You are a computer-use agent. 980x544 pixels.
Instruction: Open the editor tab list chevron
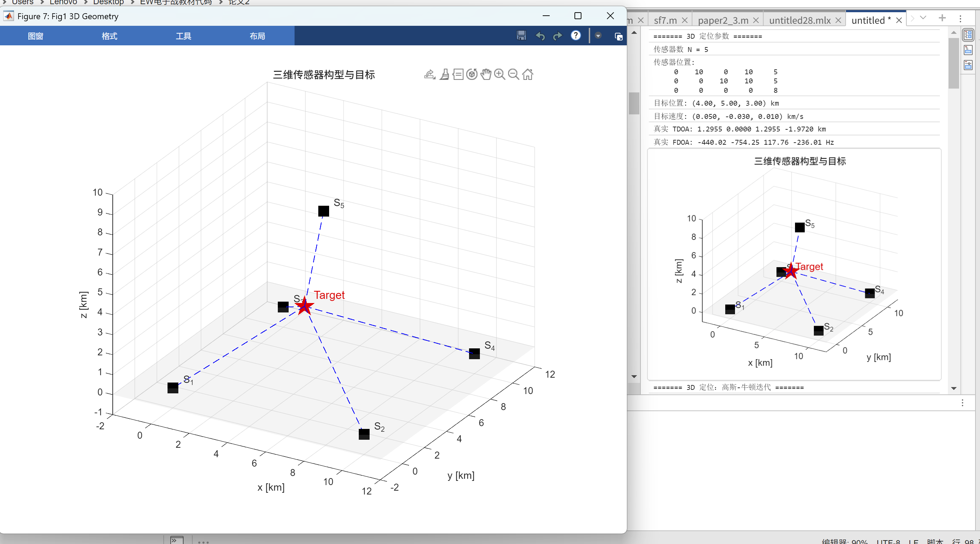923,18
